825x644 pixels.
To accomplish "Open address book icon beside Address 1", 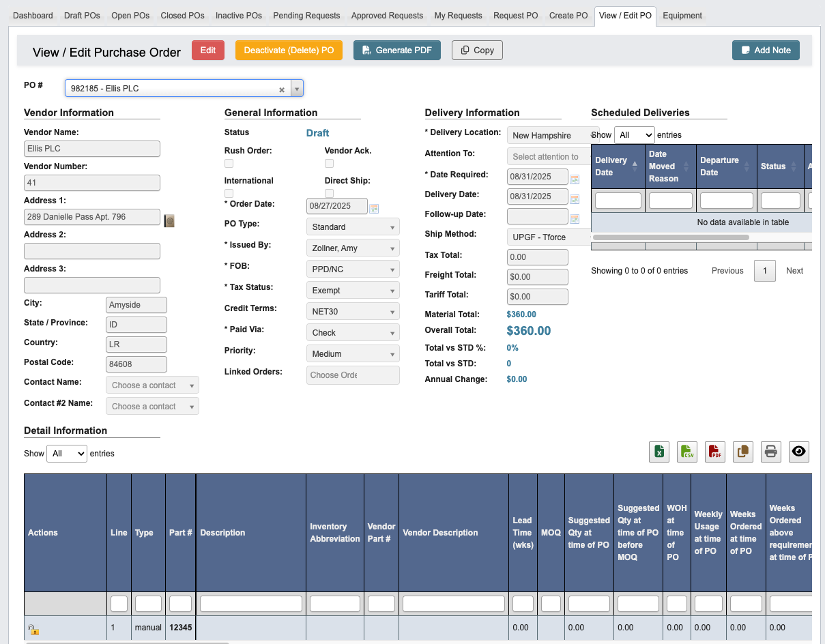I will click(x=169, y=220).
